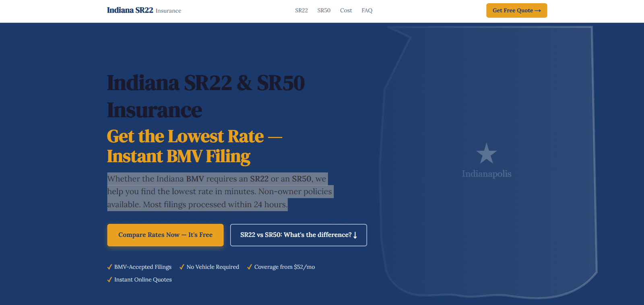
Task: Go to the SR50 nav item
Action: (x=324, y=10)
